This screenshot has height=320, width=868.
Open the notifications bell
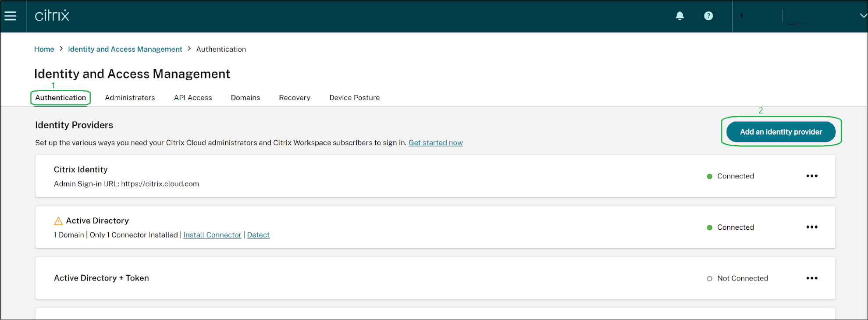click(x=679, y=16)
